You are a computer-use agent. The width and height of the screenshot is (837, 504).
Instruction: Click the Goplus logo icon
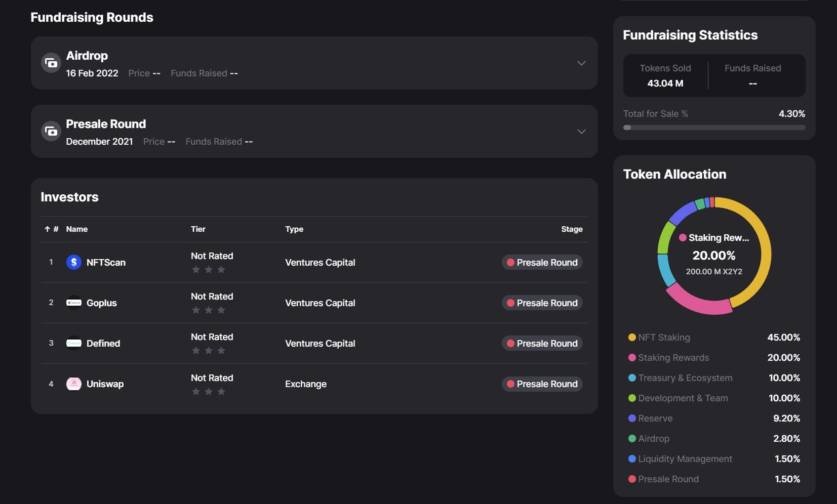point(74,303)
